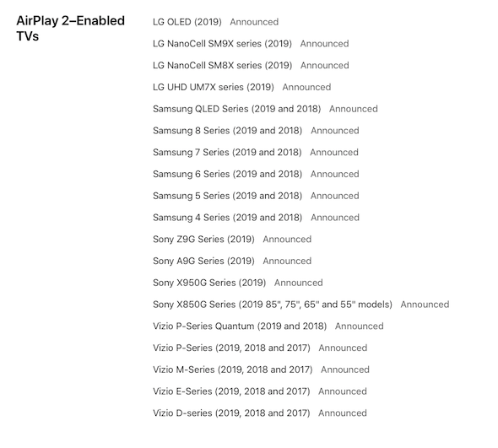Select the Samsung 8 Series entry
Viewport: 498px width, 448px height.
pos(227,131)
